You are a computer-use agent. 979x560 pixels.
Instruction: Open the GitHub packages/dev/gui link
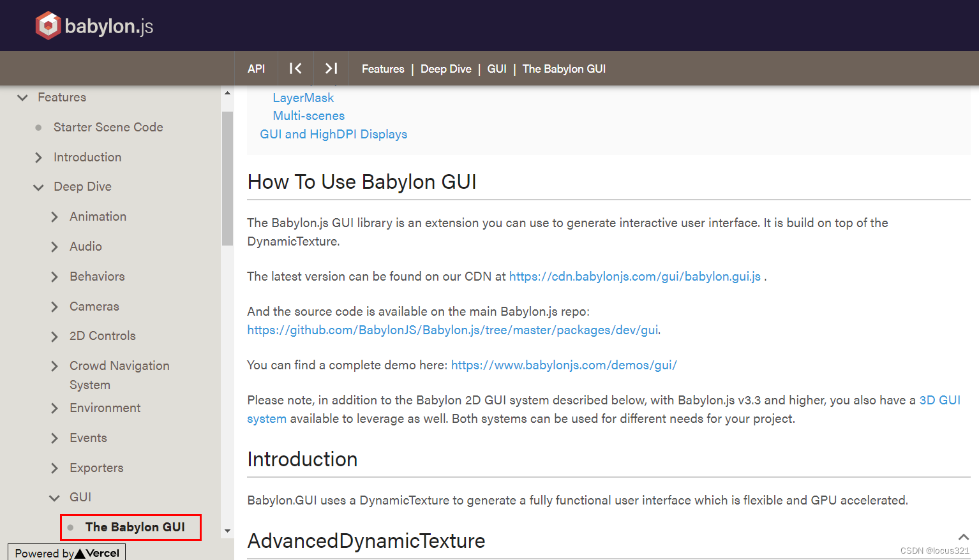pos(452,330)
